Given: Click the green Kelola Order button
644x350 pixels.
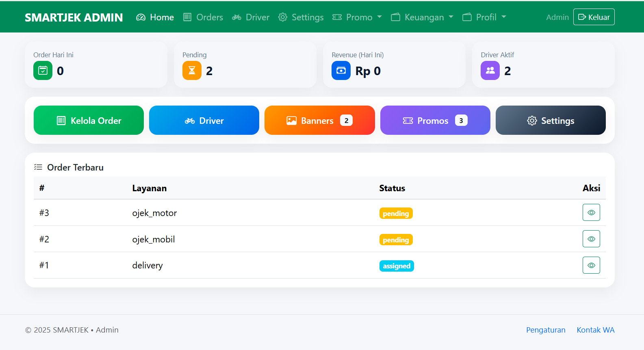Looking at the screenshot, I should [89, 121].
